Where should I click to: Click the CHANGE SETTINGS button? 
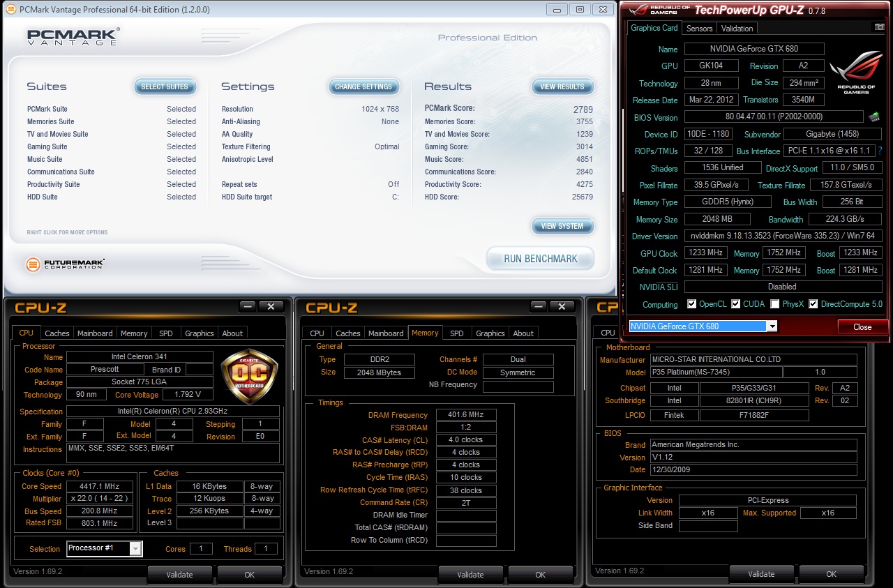point(363,86)
